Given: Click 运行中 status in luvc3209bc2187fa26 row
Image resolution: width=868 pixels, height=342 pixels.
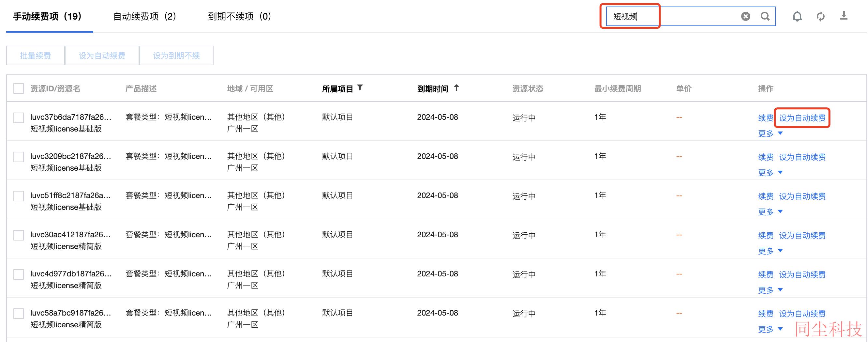Looking at the screenshot, I should click(524, 157).
